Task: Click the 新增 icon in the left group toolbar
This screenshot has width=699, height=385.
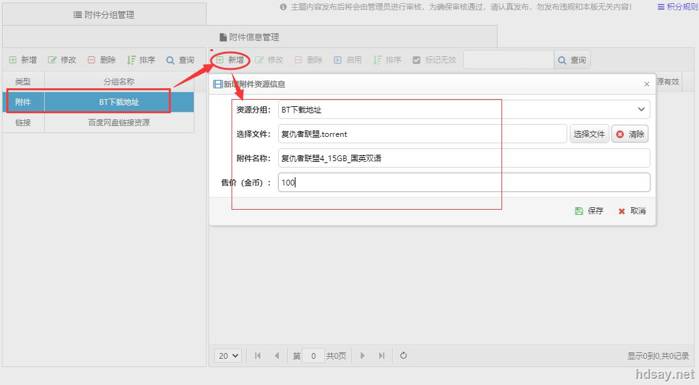Action: click(13, 60)
